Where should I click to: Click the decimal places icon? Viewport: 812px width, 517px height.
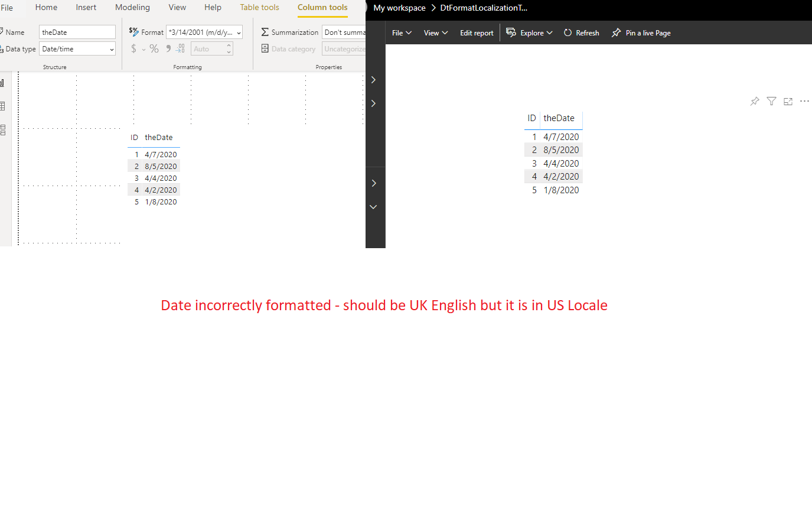(x=180, y=48)
